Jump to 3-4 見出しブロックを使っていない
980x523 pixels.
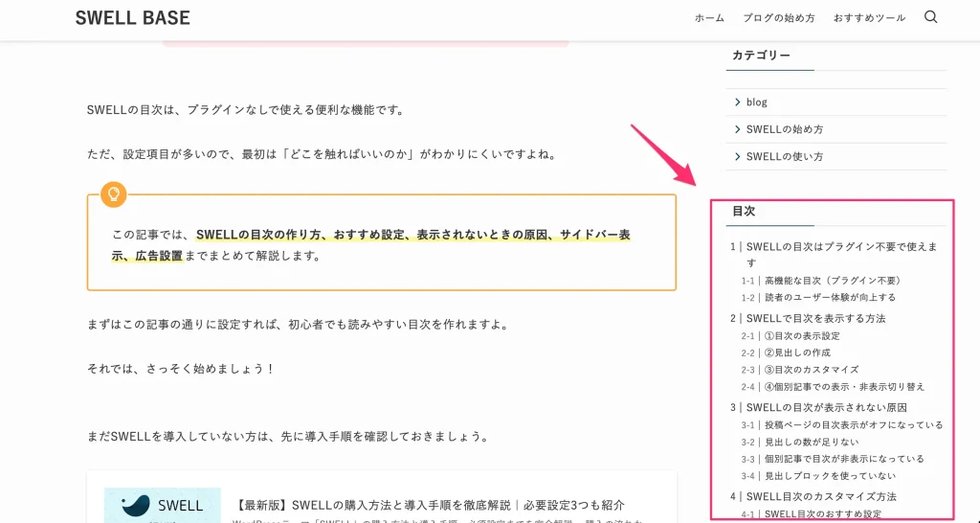[819, 476]
